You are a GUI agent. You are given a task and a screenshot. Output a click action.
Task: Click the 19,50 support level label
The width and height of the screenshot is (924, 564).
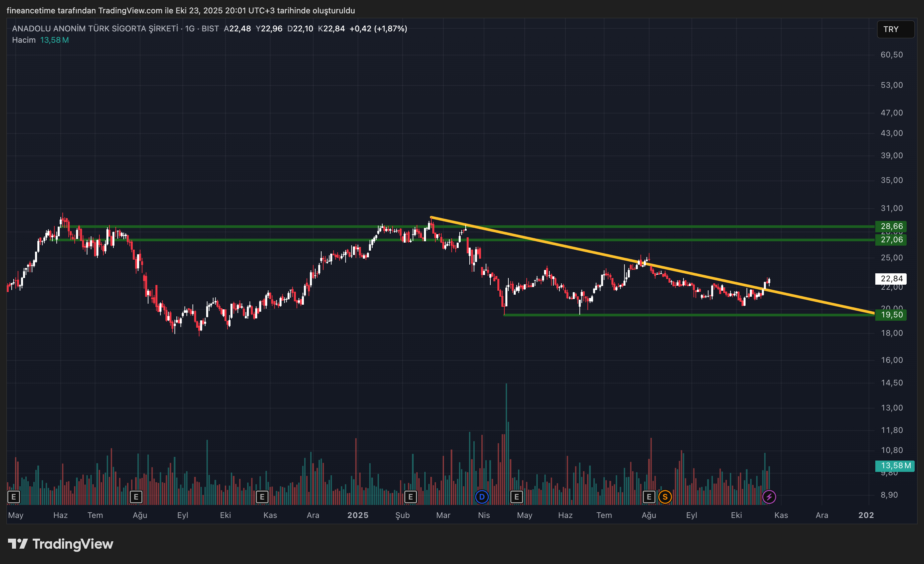pyautogui.click(x=891, y=315)
